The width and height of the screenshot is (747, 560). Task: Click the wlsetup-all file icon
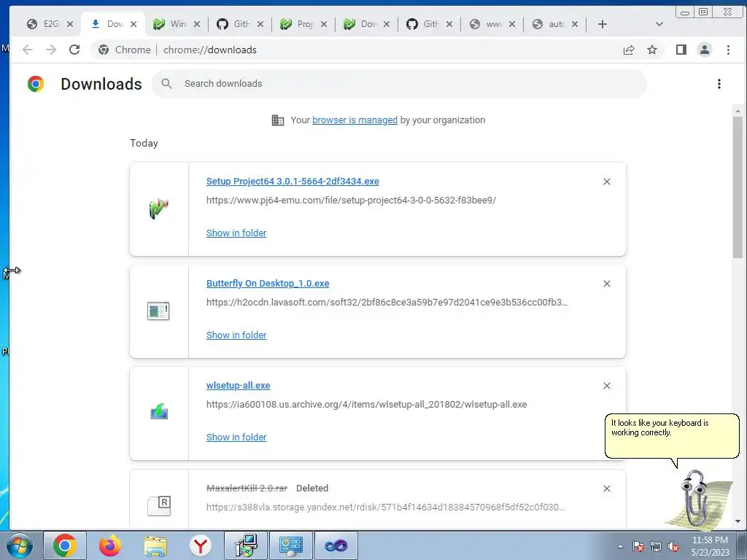click(158, 411)
